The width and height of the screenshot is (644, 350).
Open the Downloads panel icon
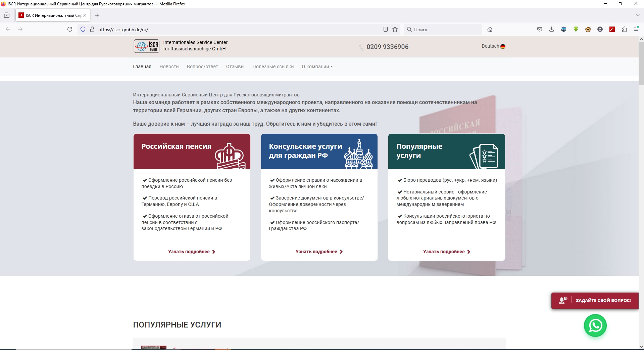552,29
